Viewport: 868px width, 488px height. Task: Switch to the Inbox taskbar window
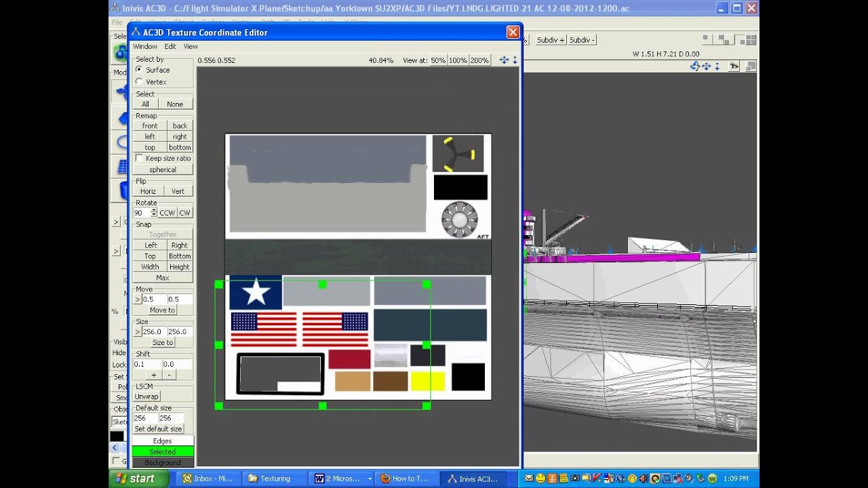208,479
